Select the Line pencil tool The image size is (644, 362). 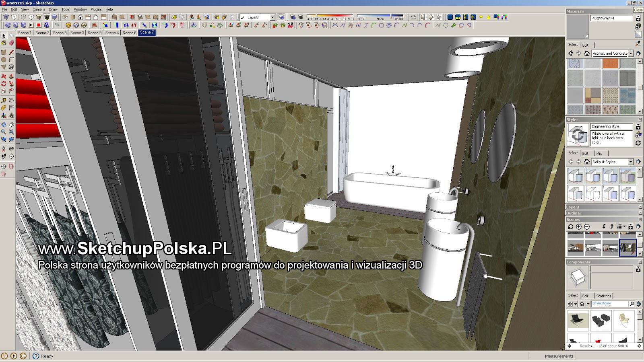click(x=11, y=52)
